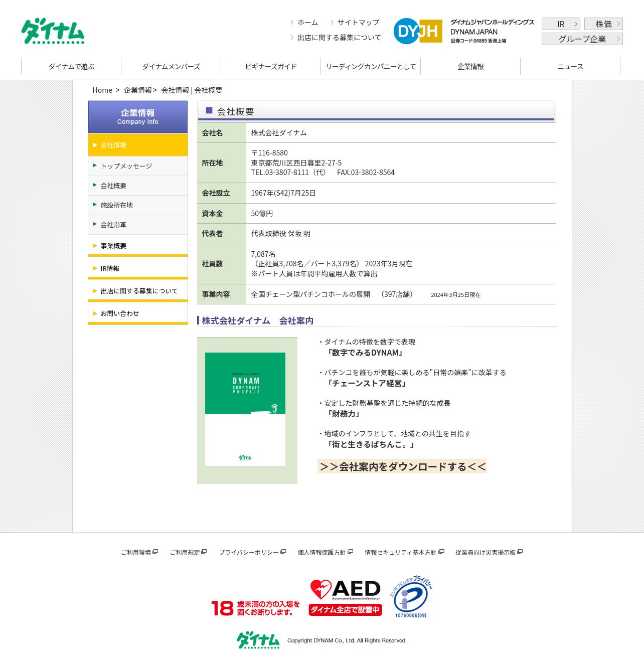
Task: Open お問い合わせ in the sidebar
Action: click(138, 313)
